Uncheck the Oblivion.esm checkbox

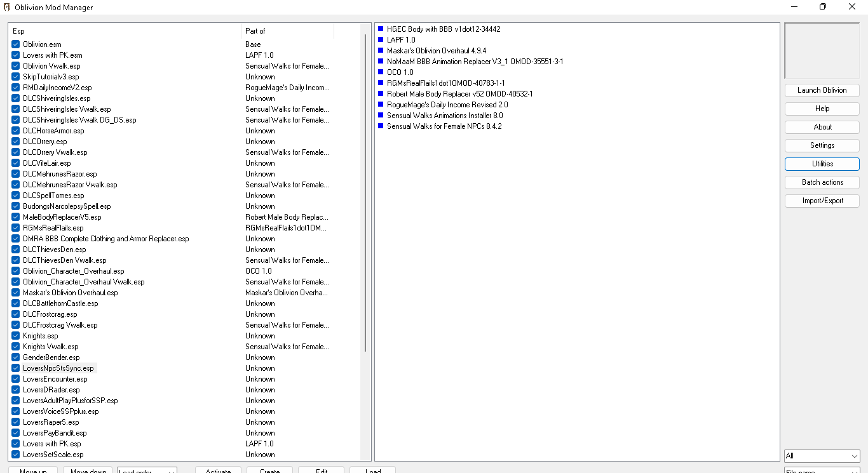click(16, 44)
